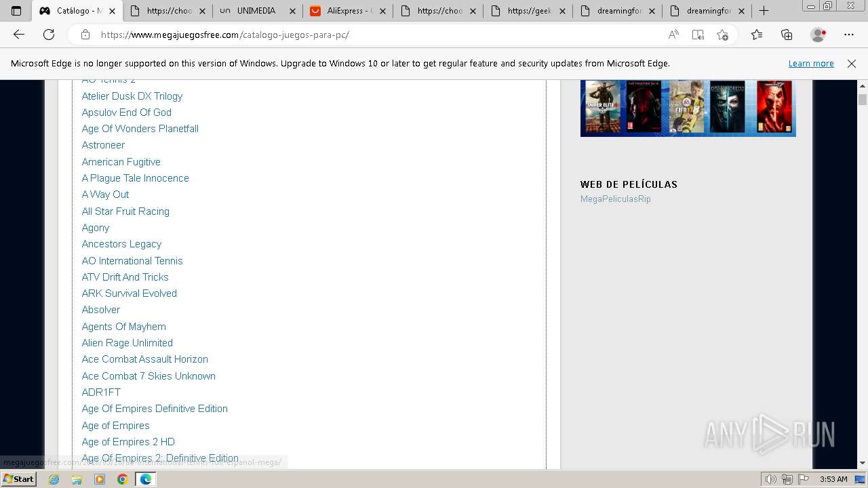This screenshot has width=868, height=488.
Task: View site information lock icon
Action: click(85, 35)
